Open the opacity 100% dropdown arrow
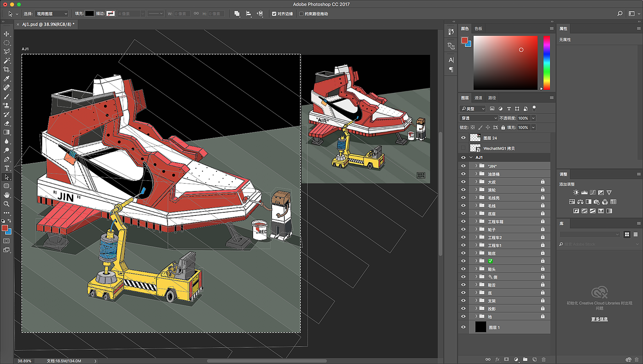The image size is (643, 364). 533,118
